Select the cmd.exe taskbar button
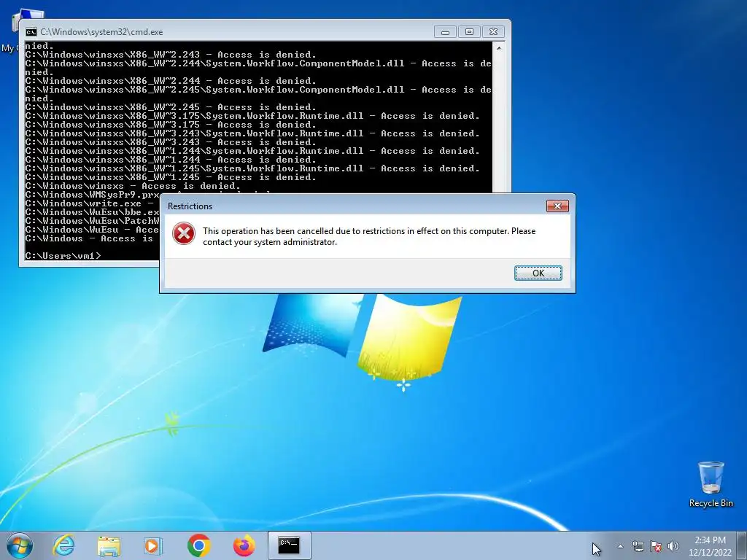Viewport: 747px width, 560px height. tap(289, 545)
